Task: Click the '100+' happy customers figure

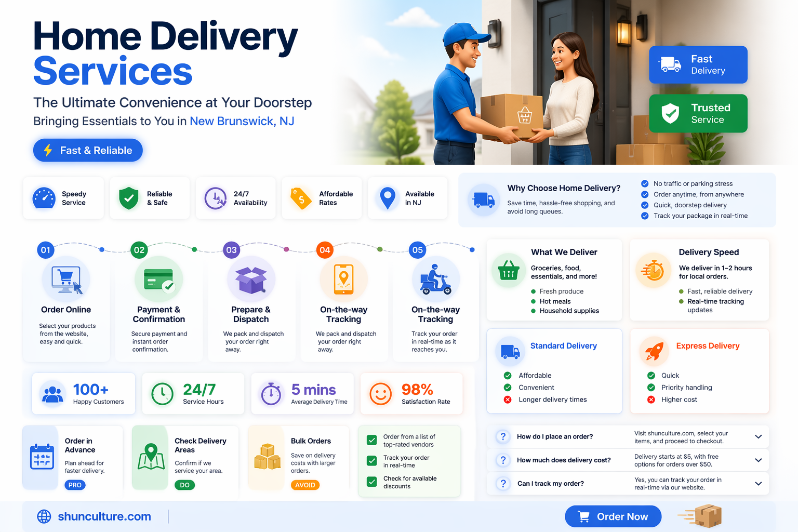Action: click(x=91, y=389)
